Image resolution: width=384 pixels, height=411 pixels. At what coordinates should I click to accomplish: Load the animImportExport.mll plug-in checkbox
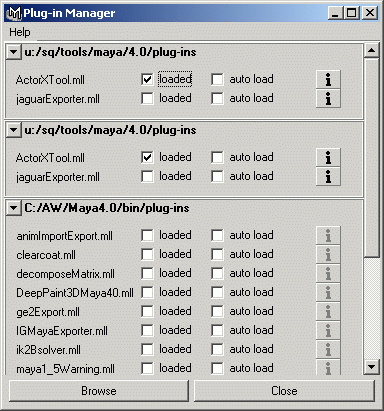point(147,235)
